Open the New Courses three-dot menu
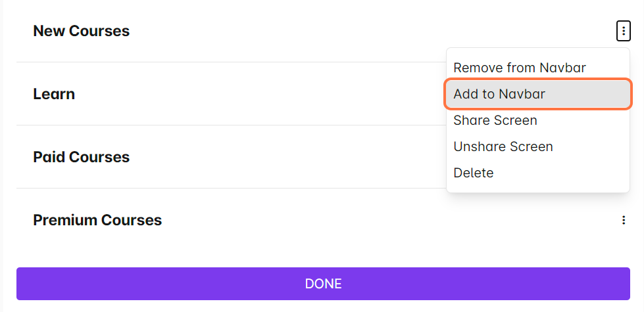This screenshot has width=644, height=312. pos(623,31)
